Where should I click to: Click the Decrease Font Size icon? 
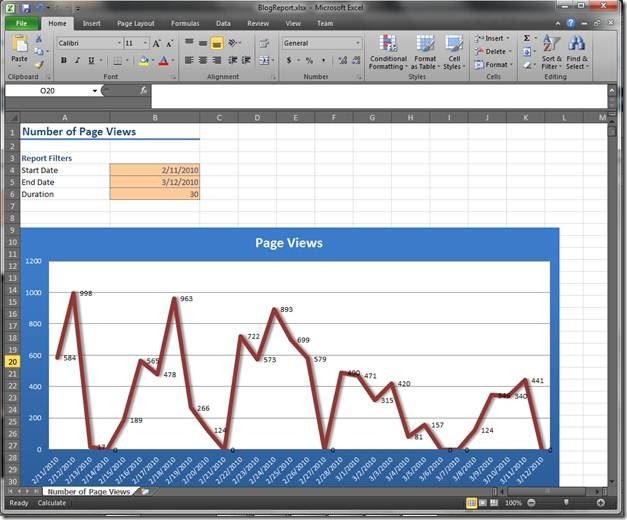click(170, 43)
